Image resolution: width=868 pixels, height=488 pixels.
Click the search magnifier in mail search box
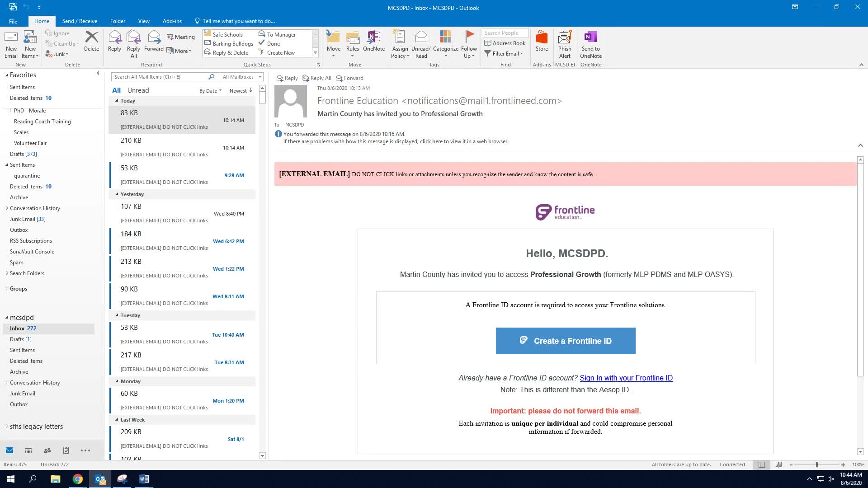(211, 77)
